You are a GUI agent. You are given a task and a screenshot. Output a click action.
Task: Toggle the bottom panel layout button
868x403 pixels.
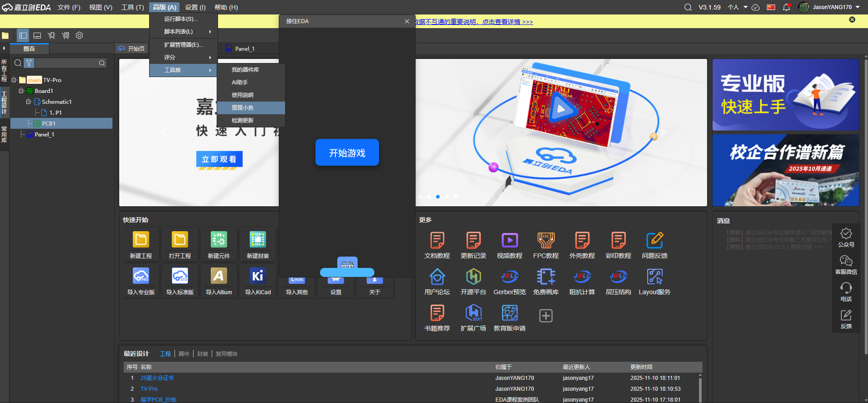pyautogui.click(x=37, y=35)
